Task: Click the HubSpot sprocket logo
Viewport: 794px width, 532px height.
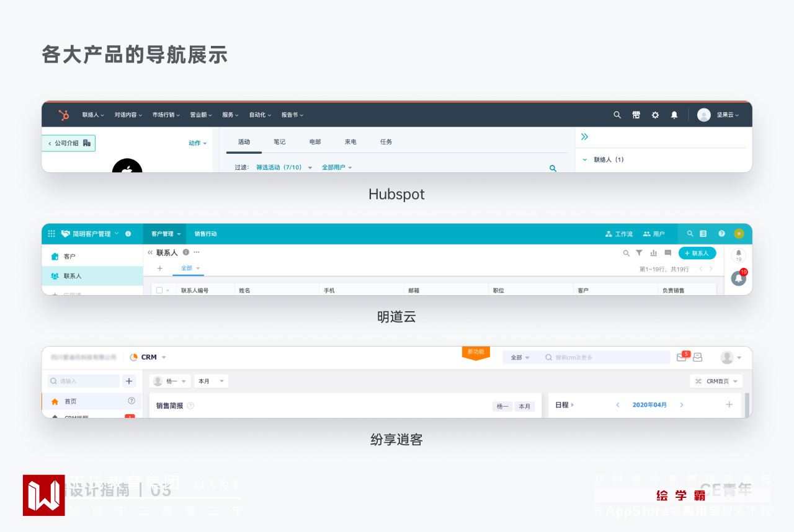Action: click(64, 115)
